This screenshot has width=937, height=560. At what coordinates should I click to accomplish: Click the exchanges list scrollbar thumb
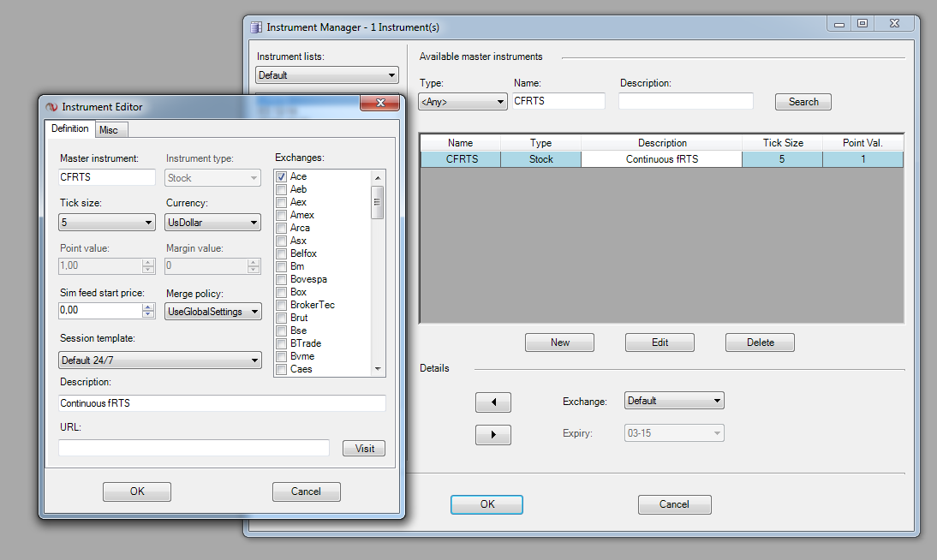pyautogui.click(x=377, y=202)
